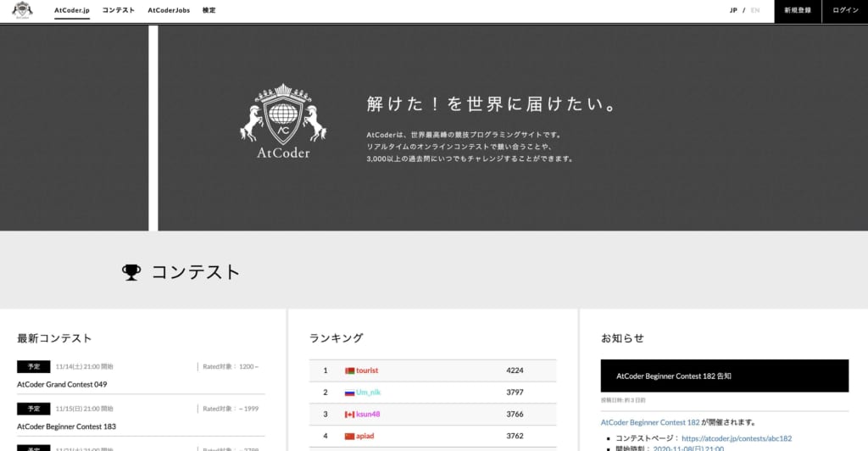Click the Rated対象 1200~ label
Image resolution: width=868 pixels, height=451 pixels.
231,366
